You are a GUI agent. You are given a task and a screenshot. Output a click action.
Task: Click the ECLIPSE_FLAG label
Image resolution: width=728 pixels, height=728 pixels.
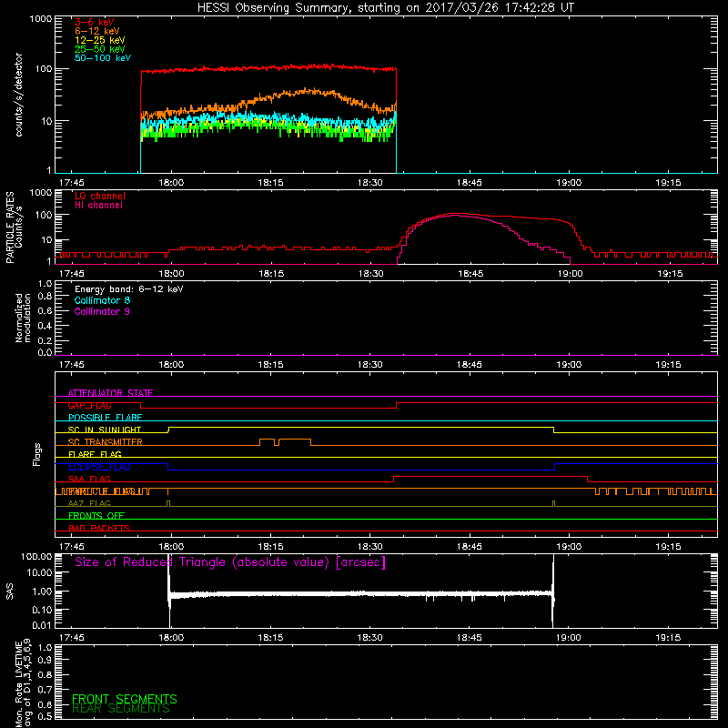click(x=99, y=467)
